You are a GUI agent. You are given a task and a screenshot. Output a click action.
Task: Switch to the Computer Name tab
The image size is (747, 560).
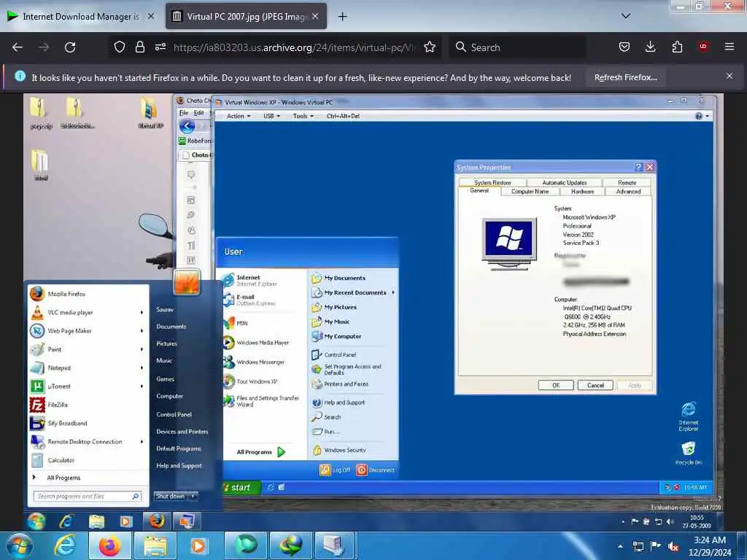(x=530, y=192)
